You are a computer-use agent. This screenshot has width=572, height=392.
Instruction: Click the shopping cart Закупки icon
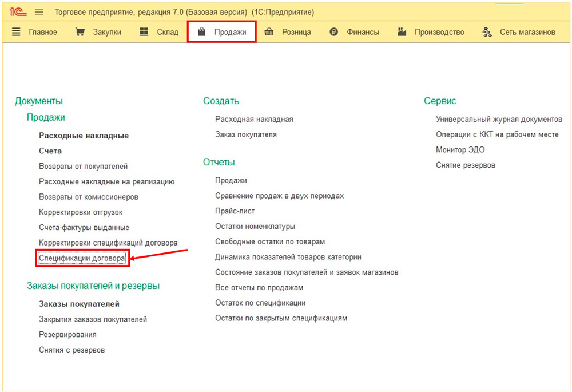tap(80, 32)
